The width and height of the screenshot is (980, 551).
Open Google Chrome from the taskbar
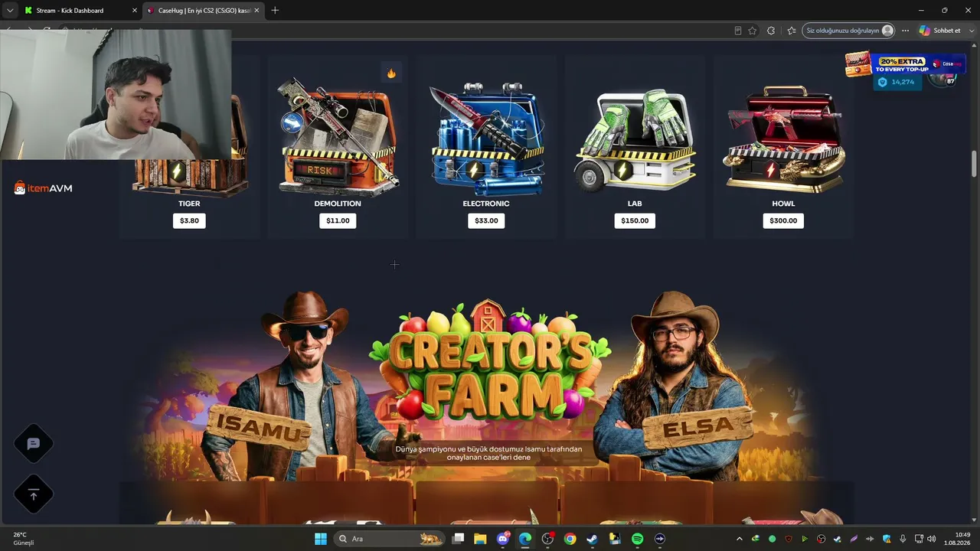point(570,539)
